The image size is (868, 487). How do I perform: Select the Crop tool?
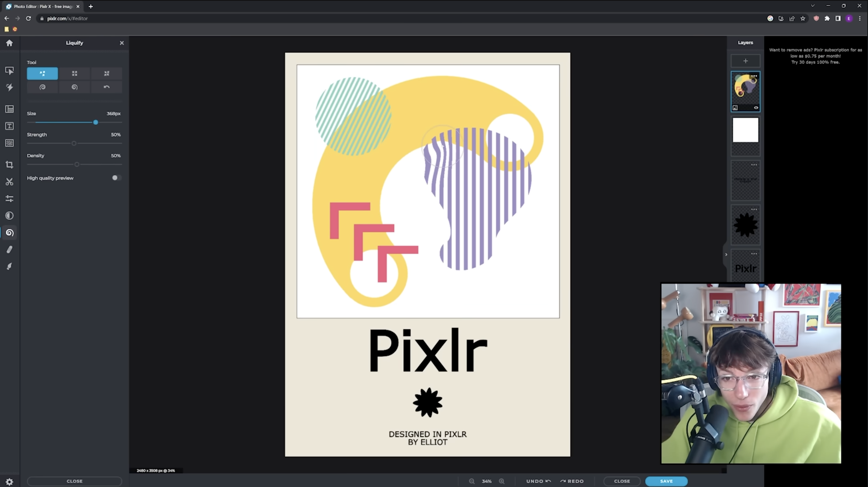[9, 165]
